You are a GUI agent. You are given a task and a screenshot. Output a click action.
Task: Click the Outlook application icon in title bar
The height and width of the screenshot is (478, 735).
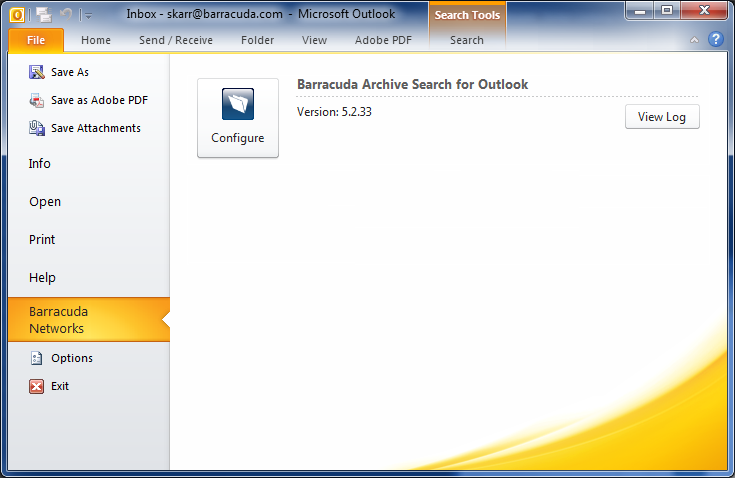(x=17, y=15)
